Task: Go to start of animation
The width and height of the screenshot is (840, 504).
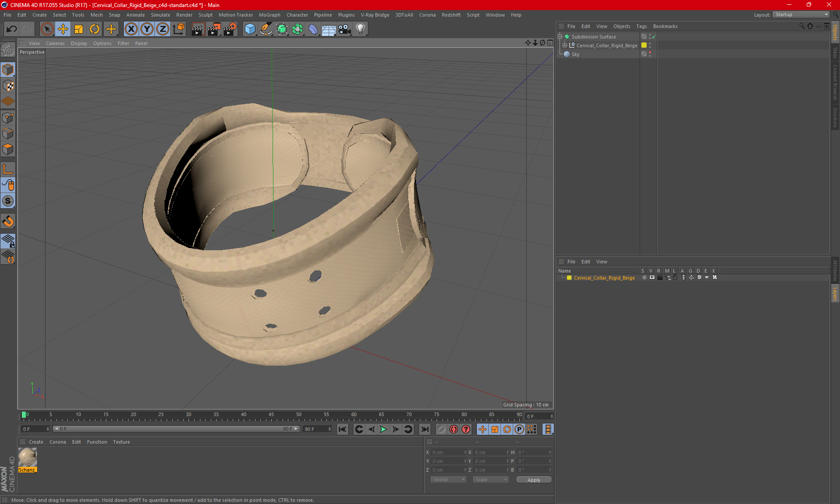Action: tap(343, 429)
